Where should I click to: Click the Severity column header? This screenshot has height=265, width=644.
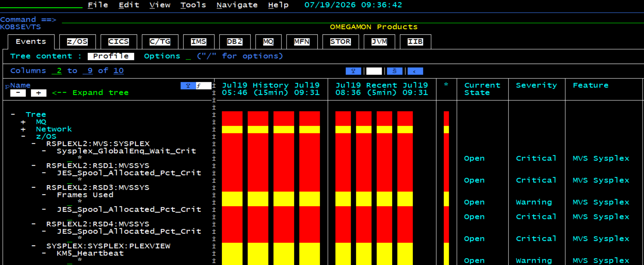point(536,85)
